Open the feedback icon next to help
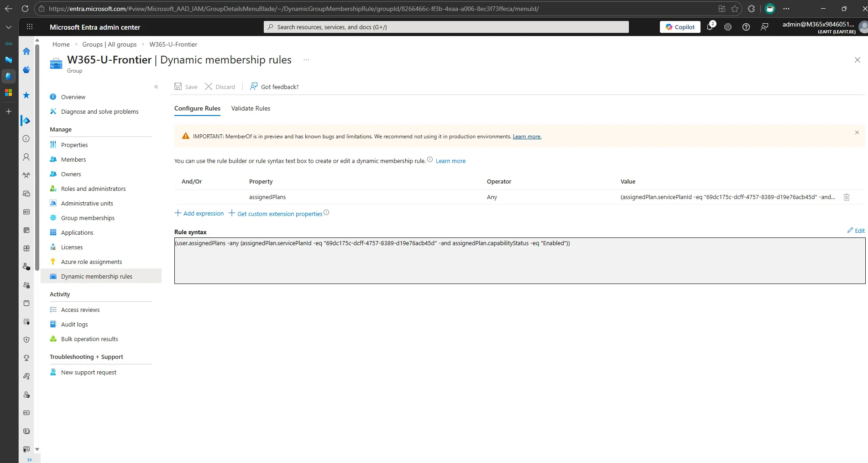Viewport: 868px width, 463px height. point(764,27)
